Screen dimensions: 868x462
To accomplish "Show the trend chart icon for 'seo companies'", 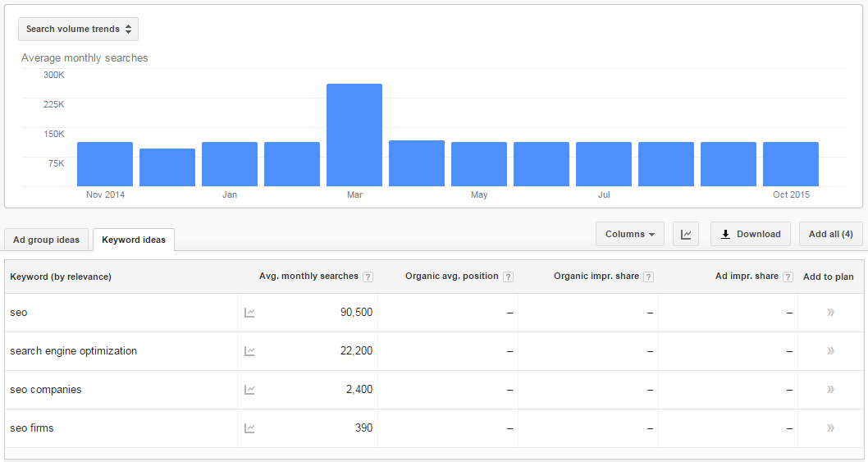I will pyautogui.click(x=249, y=390).
